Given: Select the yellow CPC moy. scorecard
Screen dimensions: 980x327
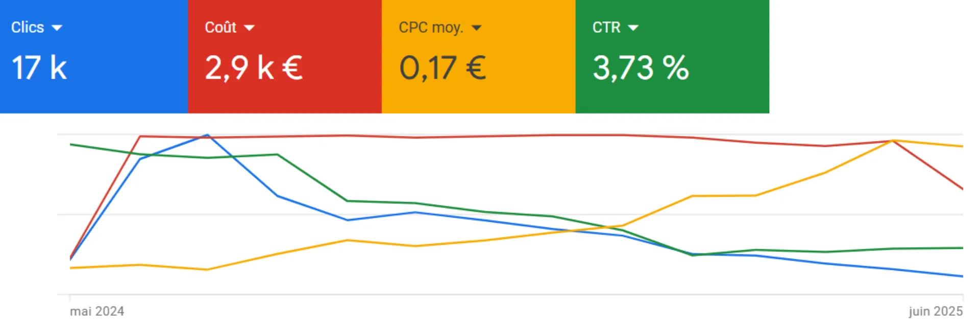Looking at the screenshot, I should tap(479, 56).
